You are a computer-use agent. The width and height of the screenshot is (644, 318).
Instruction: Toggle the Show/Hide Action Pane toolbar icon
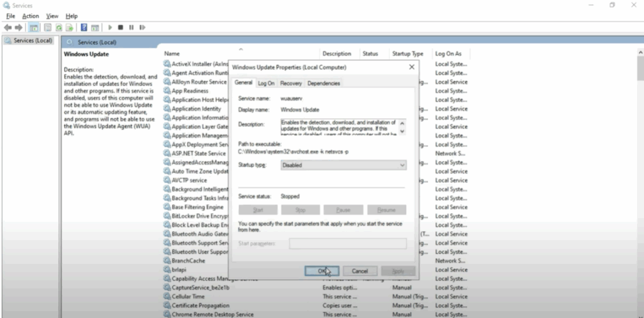click(x=95, y=28)
